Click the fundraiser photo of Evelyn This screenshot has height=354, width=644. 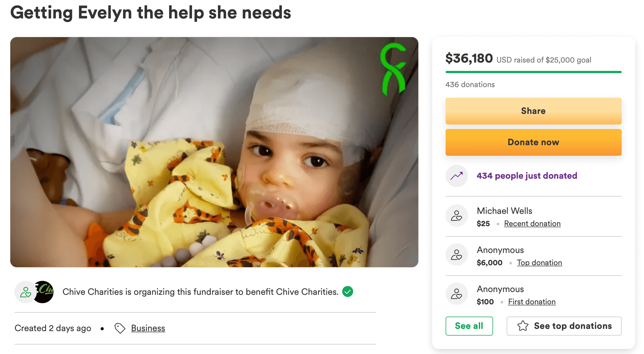pyautogui.click(x=214, y=152)
